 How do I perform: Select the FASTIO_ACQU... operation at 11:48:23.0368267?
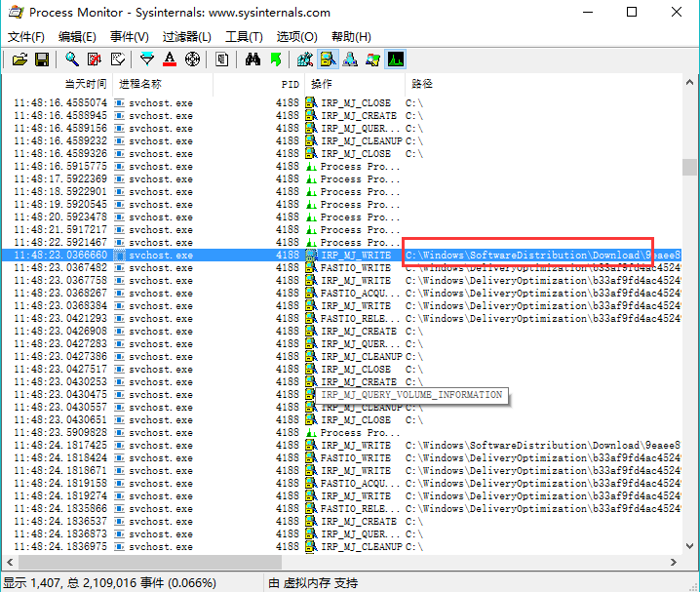coord(360,294)
